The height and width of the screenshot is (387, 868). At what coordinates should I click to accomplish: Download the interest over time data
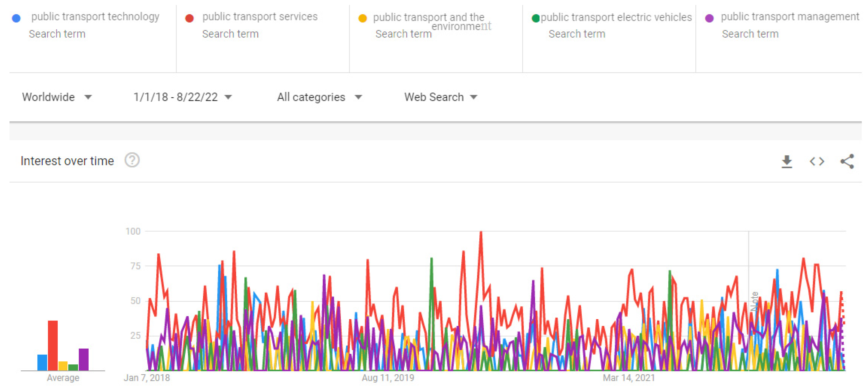tap(786, 161)
